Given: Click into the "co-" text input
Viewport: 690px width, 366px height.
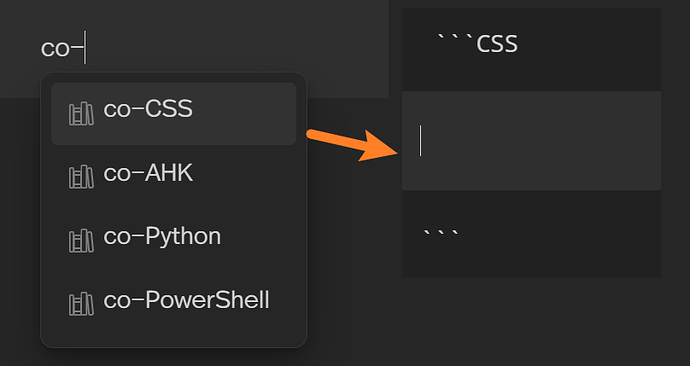Looking at the screenshot, I should (194, 48).
